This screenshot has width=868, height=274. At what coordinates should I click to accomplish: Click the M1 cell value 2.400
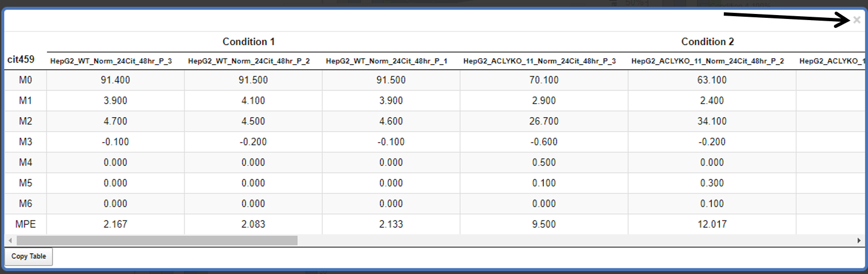pyautogui.click(x=712, y=100)
